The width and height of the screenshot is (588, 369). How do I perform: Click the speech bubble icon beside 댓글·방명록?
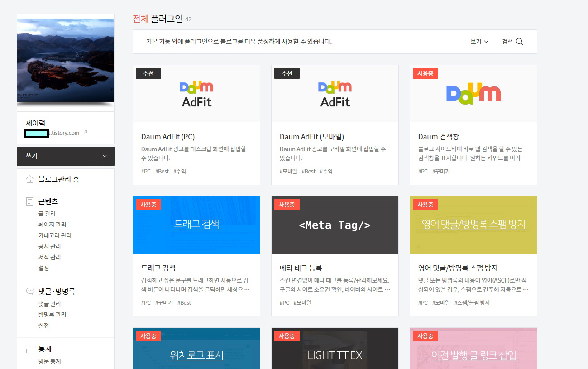30,291
